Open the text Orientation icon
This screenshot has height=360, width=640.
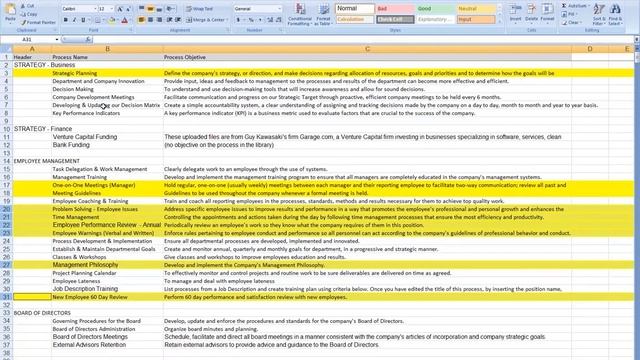tap(170, 9)
